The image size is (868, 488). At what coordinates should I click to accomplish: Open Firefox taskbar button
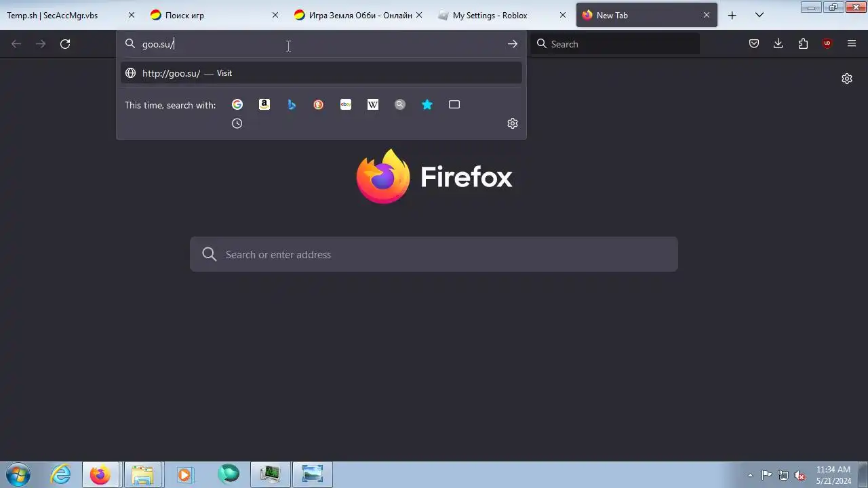click(x=100, y=474)
